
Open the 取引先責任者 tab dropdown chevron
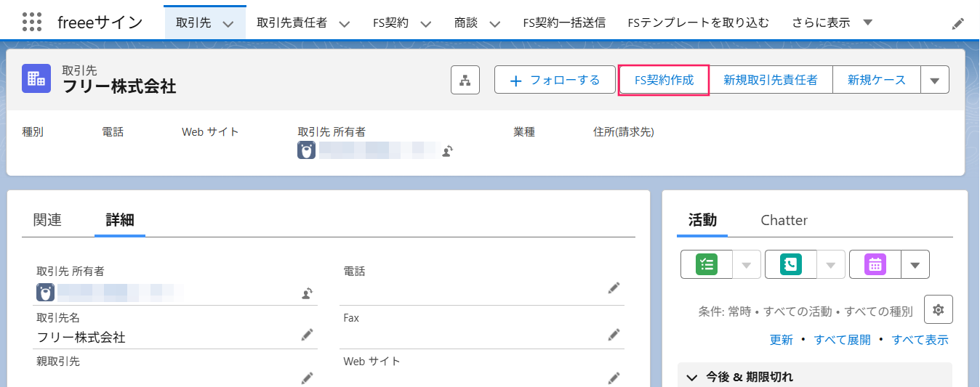[345, 23]
